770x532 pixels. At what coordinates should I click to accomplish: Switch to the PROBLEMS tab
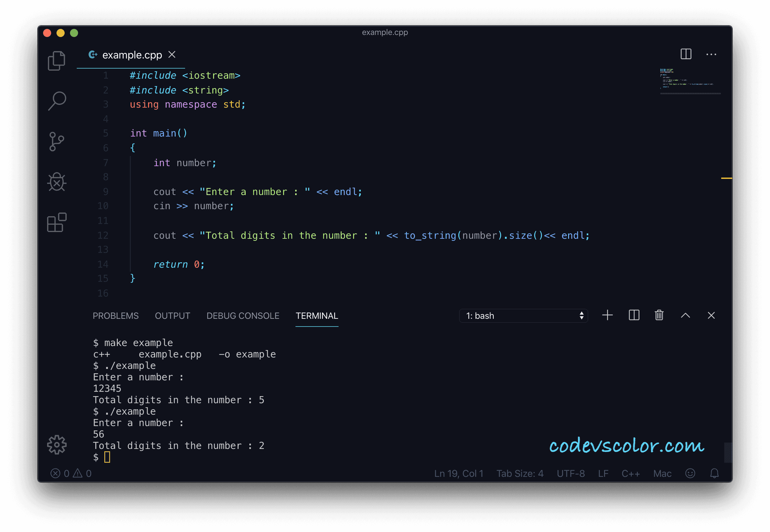[x=115, y=316]
